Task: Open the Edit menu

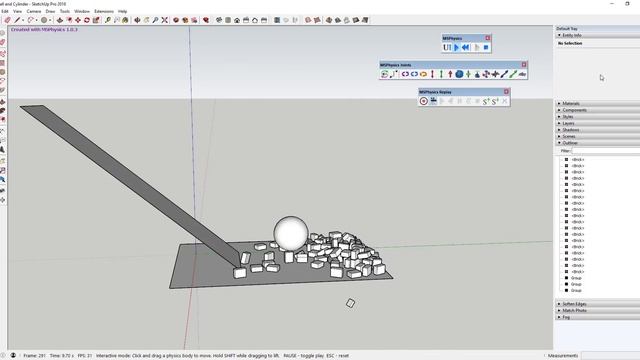Action: (x=4, y=11)
